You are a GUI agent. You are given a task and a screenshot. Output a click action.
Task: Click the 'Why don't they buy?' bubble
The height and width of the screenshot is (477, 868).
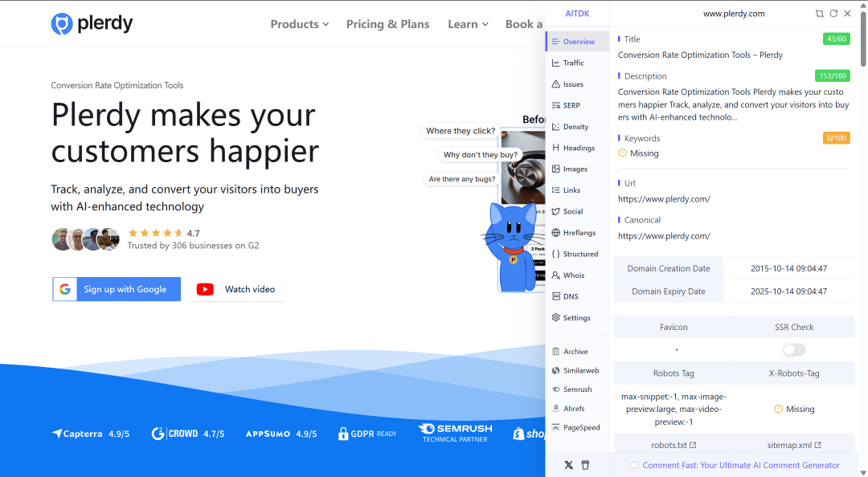pos(480,155)
